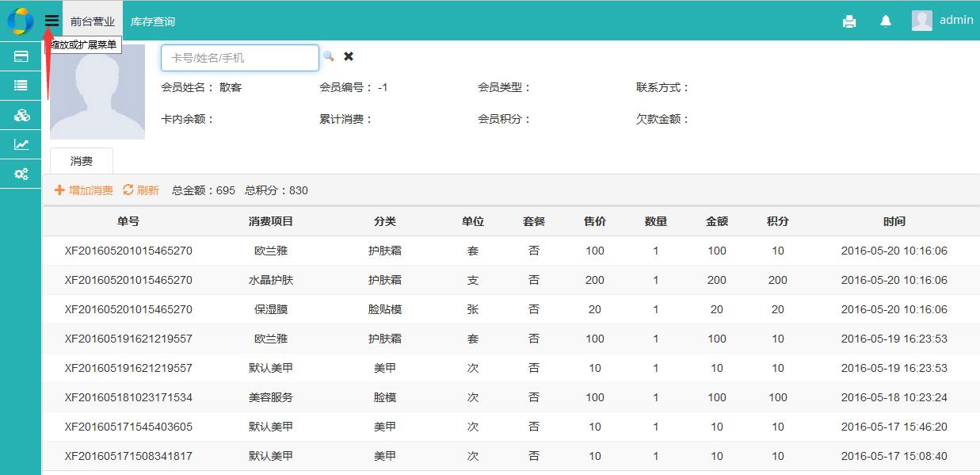Select the card/POS icon in the sidebar
The width and height of the screenshot is (980, 475).
21,56
